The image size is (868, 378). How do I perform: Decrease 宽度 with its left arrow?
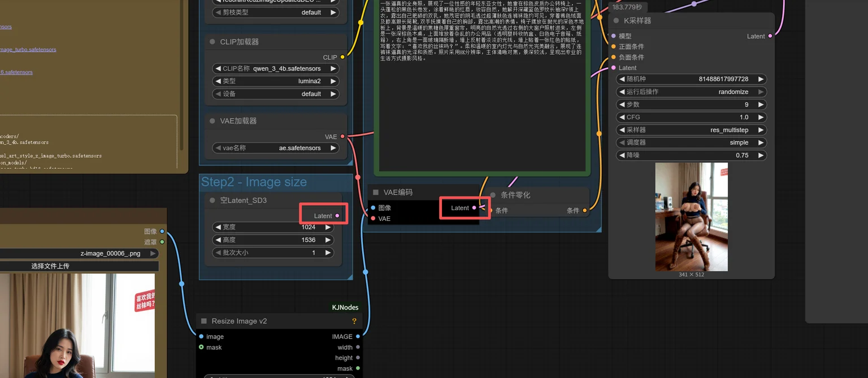[218, 227]
